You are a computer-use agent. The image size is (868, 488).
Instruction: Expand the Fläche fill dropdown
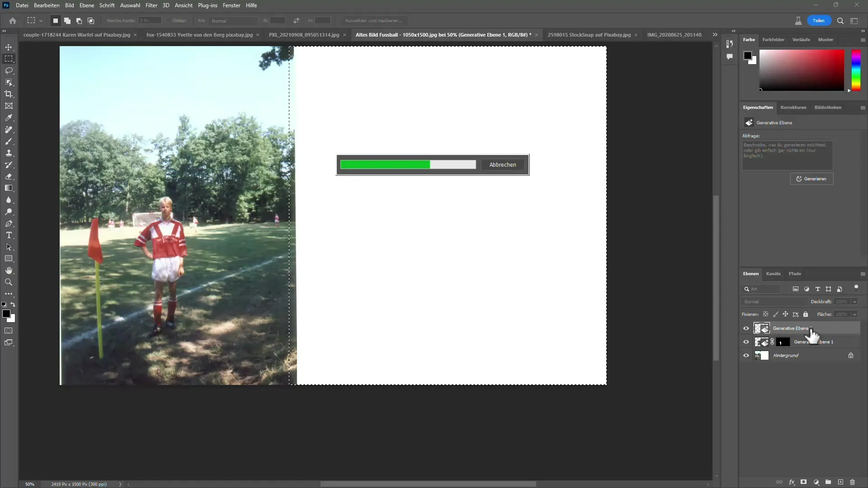pyautogui.click(x=855, y=314)
